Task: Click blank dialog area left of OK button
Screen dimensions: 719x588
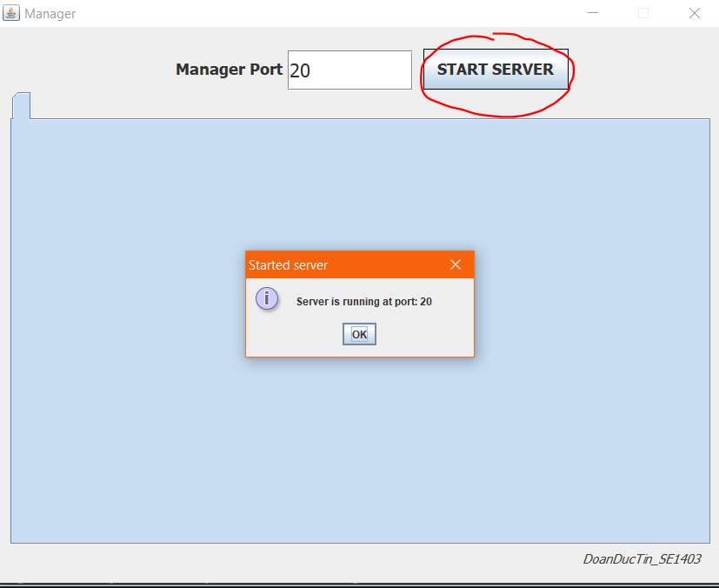Action: coord(296,335)
